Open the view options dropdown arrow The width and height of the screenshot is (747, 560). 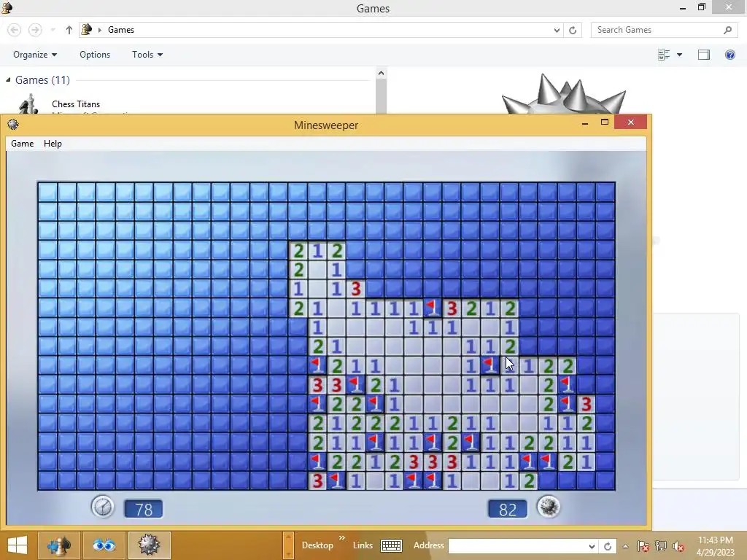click(x=680, y=55)
